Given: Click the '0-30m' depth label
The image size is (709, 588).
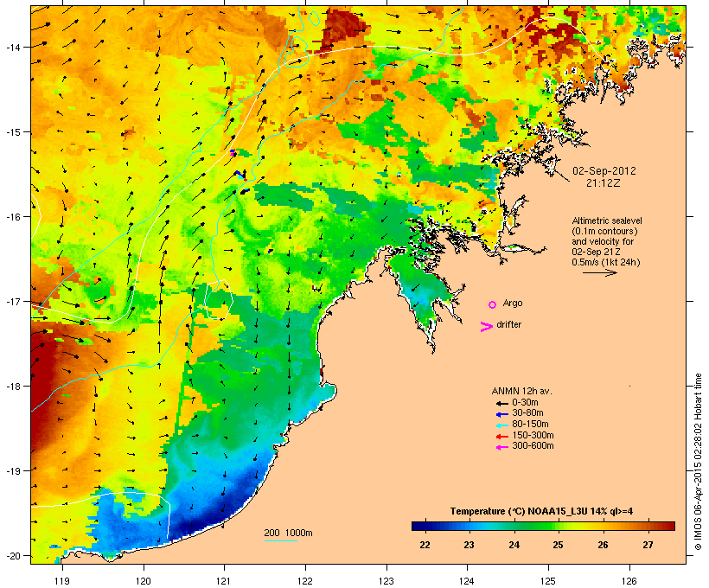Looking at the screenshot, I should tap(525, 403).
